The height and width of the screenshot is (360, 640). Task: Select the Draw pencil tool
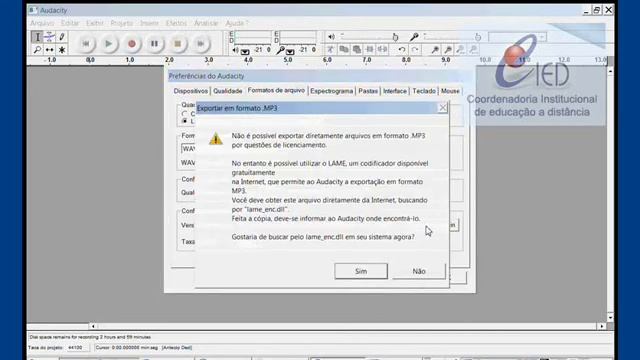(x=62, y=37)
